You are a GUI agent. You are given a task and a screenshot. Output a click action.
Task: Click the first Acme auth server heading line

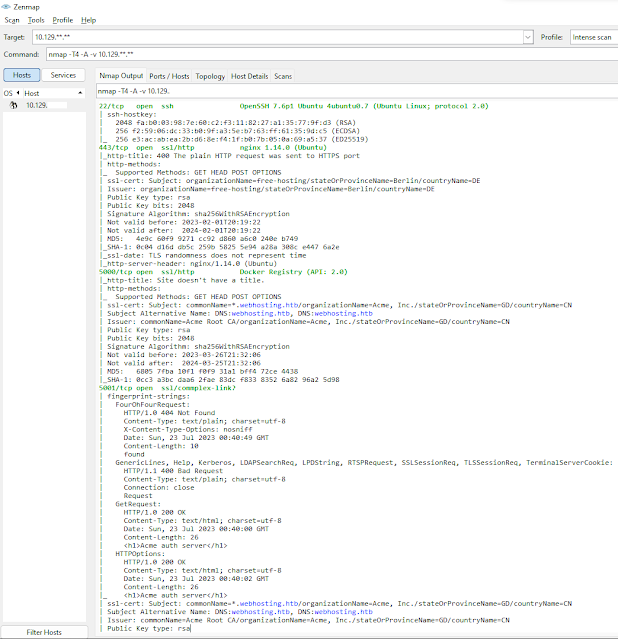coord(176,545)
